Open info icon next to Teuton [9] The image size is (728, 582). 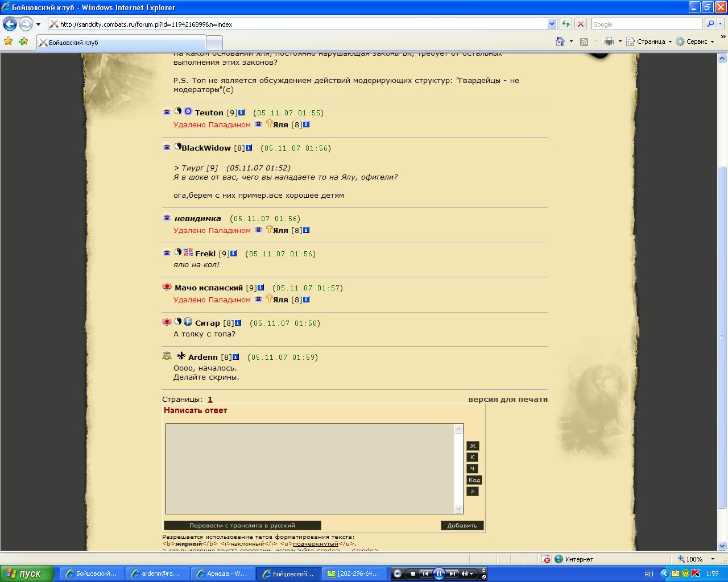[x=241, y=113]
